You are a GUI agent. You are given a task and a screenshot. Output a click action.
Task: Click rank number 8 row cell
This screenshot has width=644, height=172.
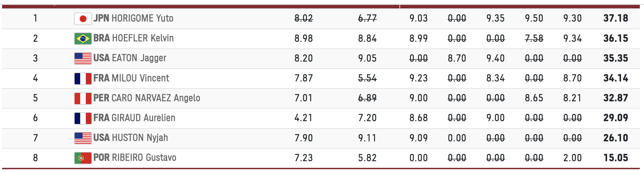35,158
